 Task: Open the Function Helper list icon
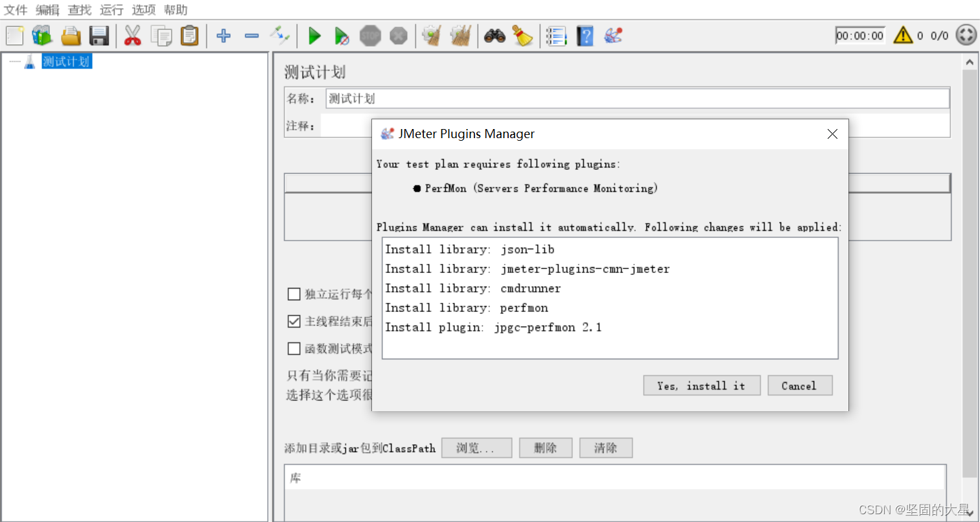[x=556, y=36]
